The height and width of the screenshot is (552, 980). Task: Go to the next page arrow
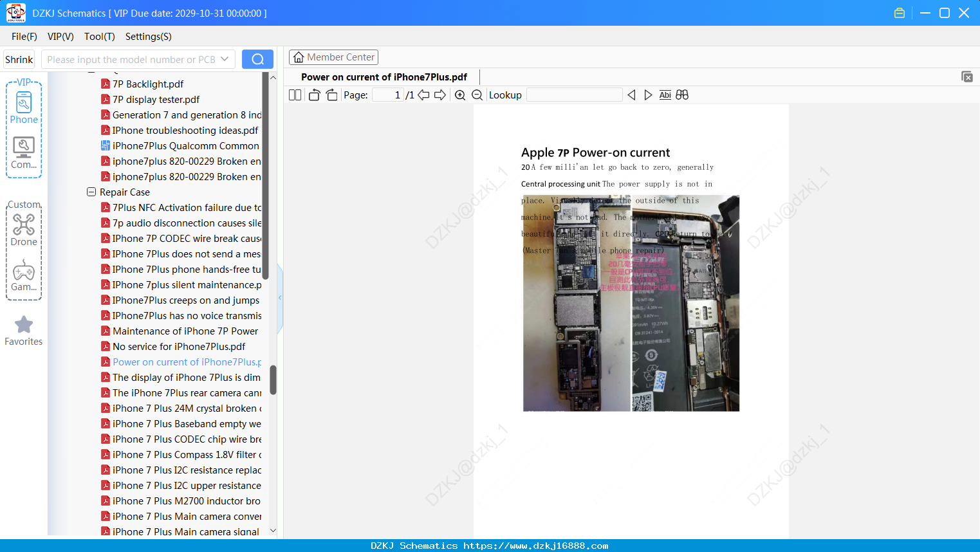(x=440, y=95)
